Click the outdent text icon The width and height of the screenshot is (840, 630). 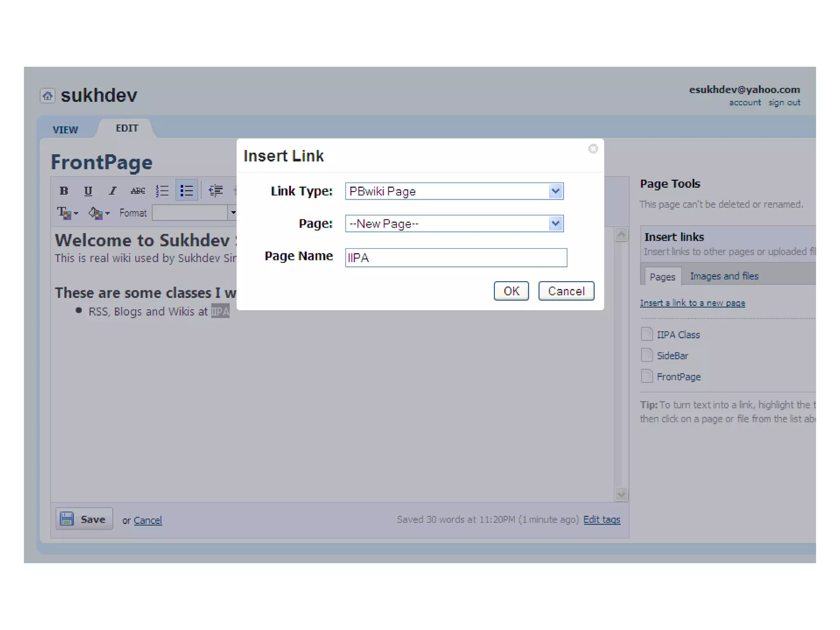(x=215, y=191)
